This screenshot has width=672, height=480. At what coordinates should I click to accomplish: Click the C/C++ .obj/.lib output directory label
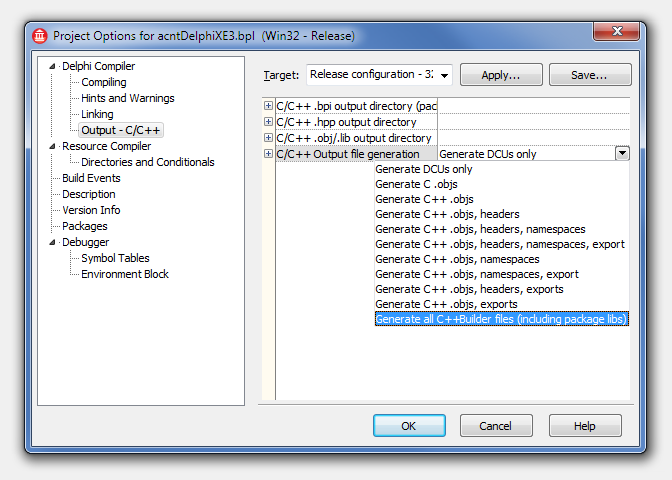point(354,138)
